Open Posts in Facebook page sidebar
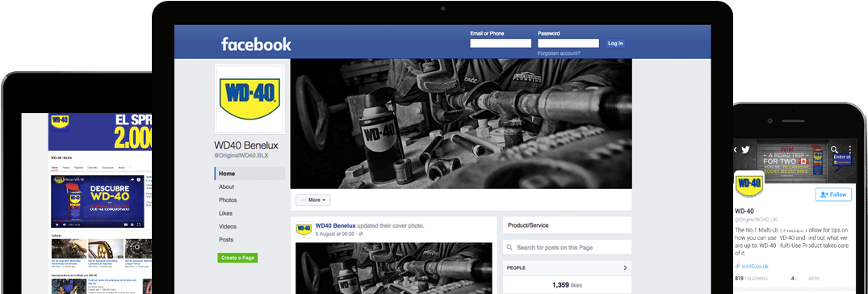Screen dimensions: 868x294 (226, 240)
